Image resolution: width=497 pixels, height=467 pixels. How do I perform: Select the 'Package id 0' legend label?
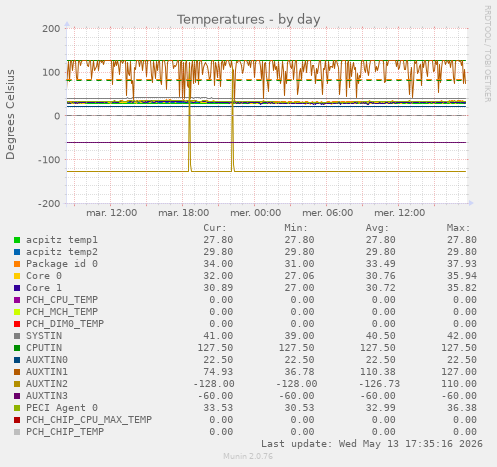(x=62, y=264)
